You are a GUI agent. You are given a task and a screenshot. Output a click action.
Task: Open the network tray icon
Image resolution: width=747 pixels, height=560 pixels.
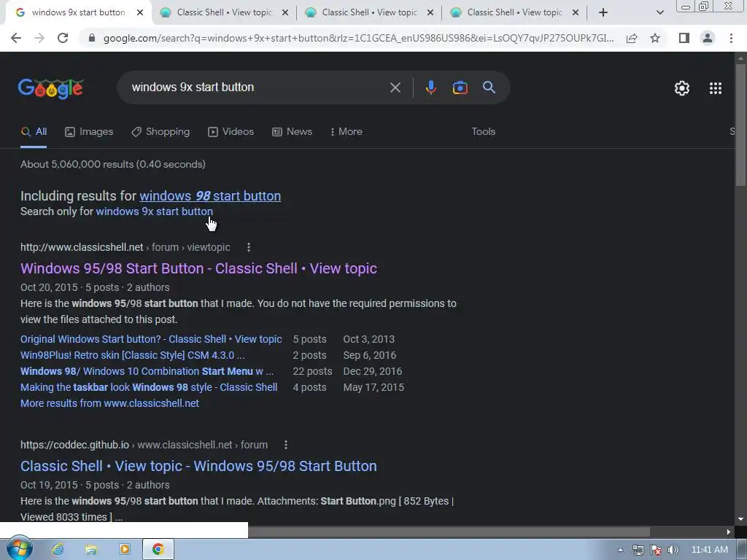(x=638, y=550)
